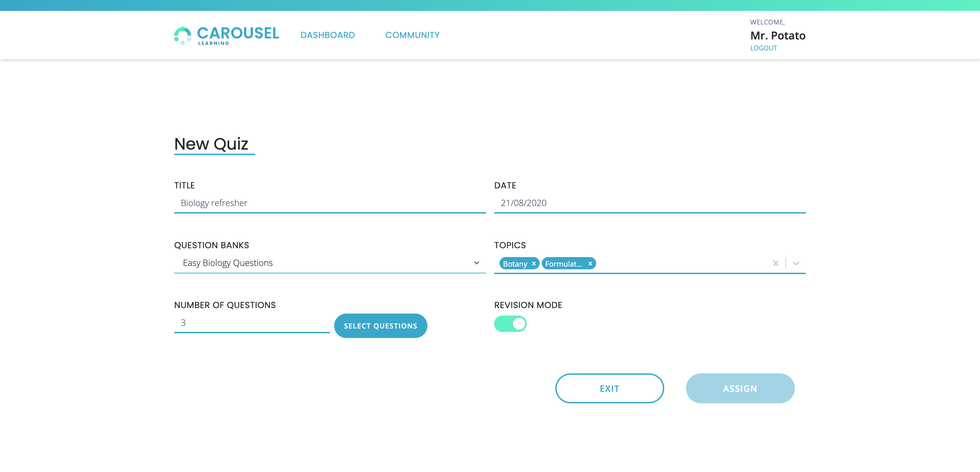Click the Assign button
The width and height of the screenshot is (980, 472).
[740, 388]
